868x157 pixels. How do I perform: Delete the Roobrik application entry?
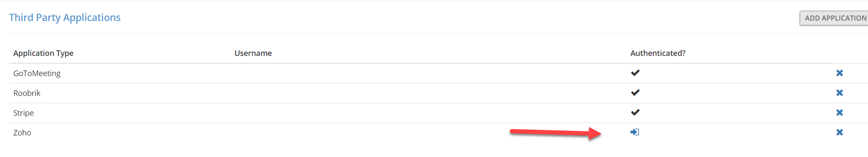pyautogui.click(x=840, y=93)
